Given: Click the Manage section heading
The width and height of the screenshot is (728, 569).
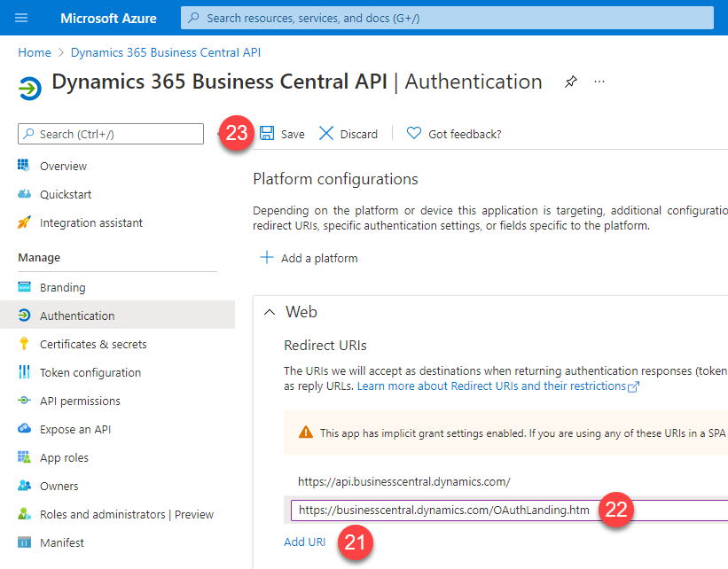Looking at the screenshot, I should tap(39, 258).
